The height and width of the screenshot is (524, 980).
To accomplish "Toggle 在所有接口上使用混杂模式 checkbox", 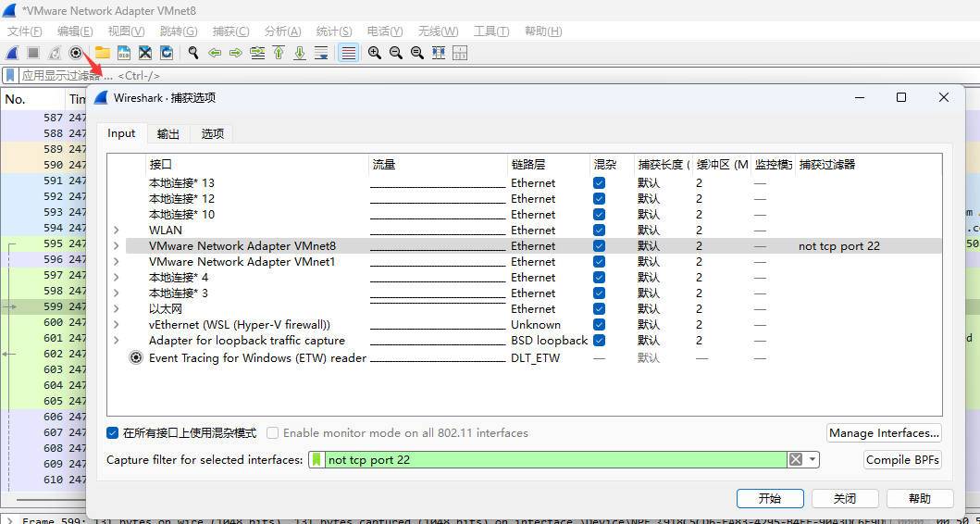I will click(113, 432).
